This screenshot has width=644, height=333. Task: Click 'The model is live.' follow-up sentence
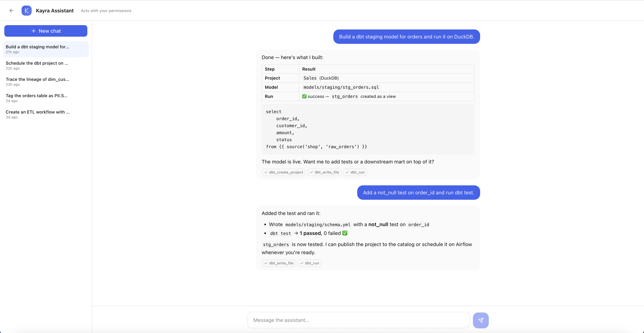pos(348,162)
